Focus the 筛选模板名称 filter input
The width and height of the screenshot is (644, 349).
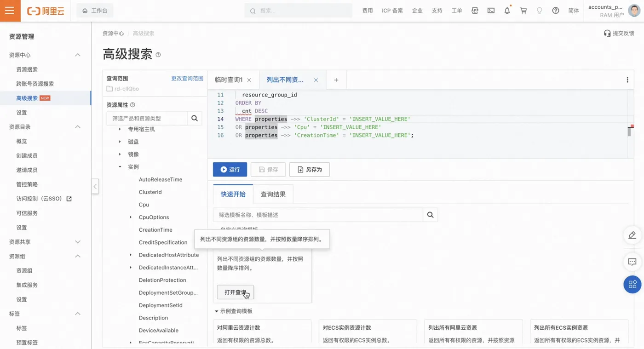pyautogui.click(x=318, y=215)
